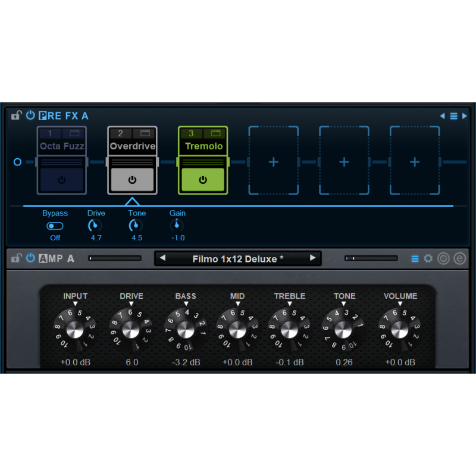Screen dimensions: 476x476
Task: Open the Filmo 1x12 Deluxe preset name
Action: coord(237,258)
